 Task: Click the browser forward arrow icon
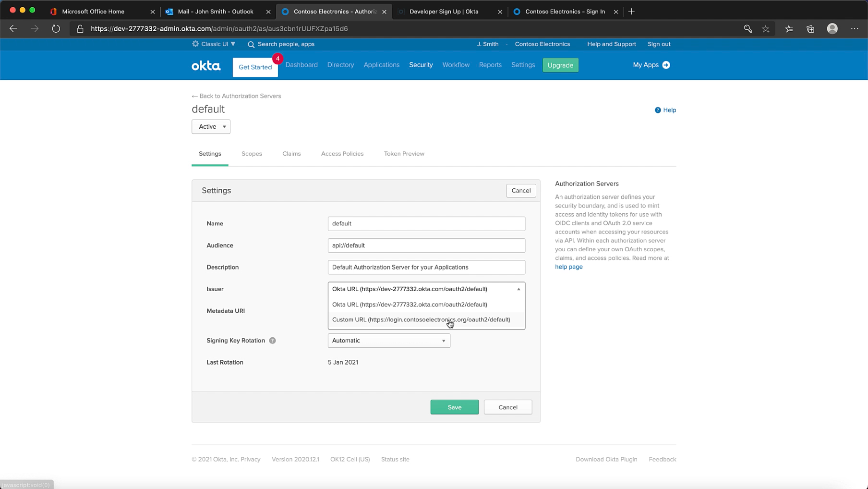35,29
